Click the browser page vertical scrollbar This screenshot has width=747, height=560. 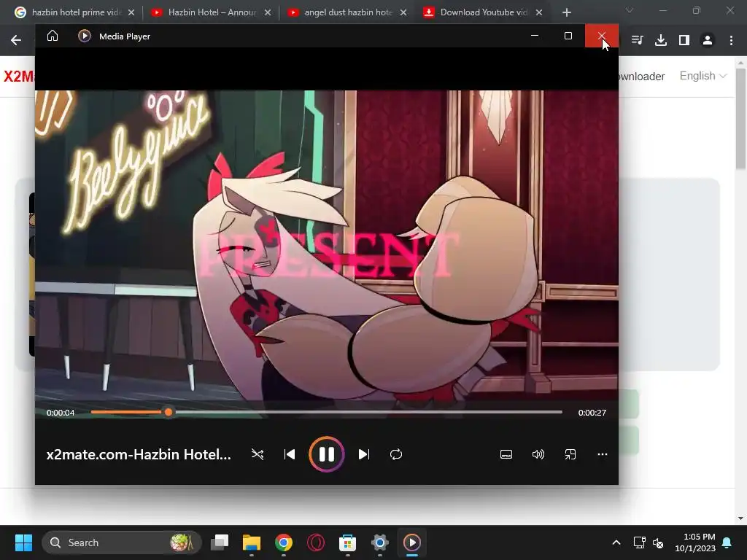click(741, 119)
